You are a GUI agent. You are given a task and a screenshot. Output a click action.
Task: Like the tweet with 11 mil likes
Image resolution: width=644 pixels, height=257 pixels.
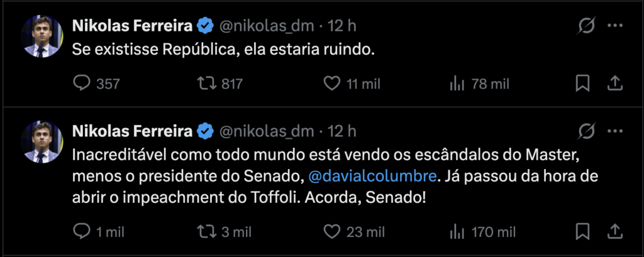[331, 83]
